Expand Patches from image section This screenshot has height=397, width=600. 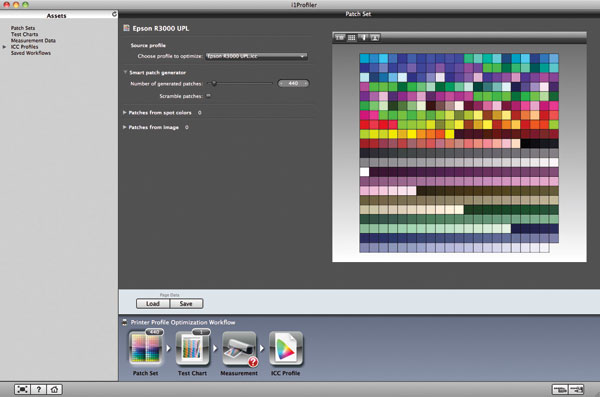point(124,127)
